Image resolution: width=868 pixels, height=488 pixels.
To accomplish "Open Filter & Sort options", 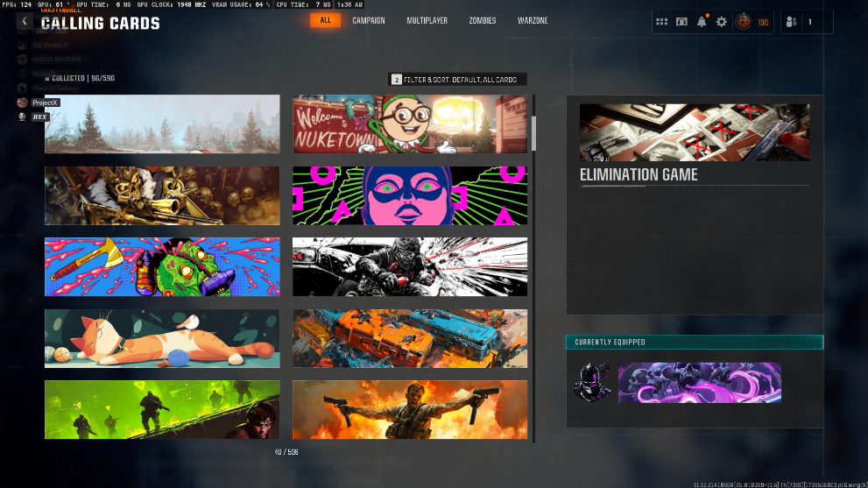I will tap(458, 80).
